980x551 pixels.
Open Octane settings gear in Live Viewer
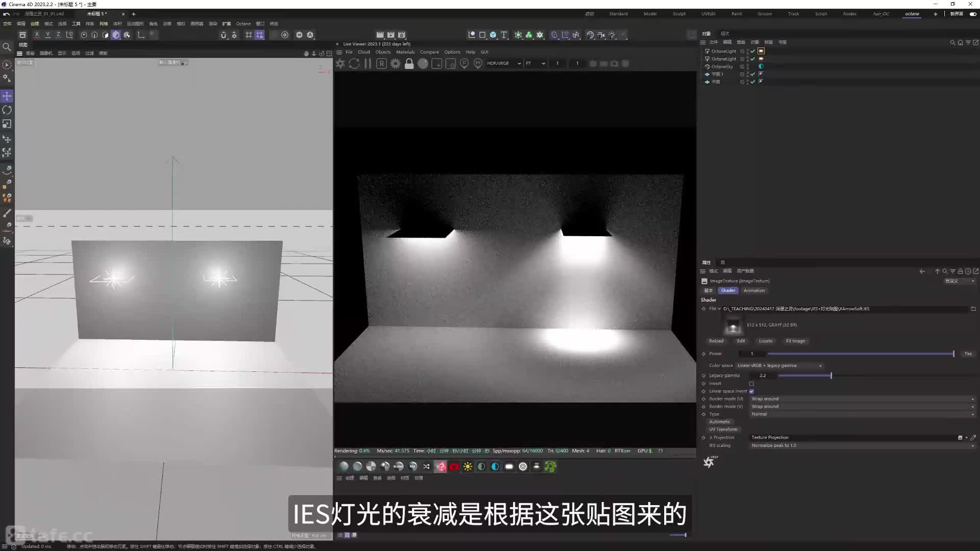coord(395,64)
